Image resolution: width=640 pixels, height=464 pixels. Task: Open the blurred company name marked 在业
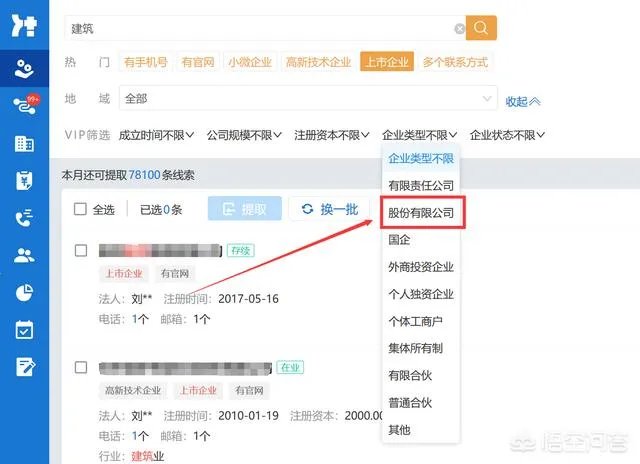point(185,368)
